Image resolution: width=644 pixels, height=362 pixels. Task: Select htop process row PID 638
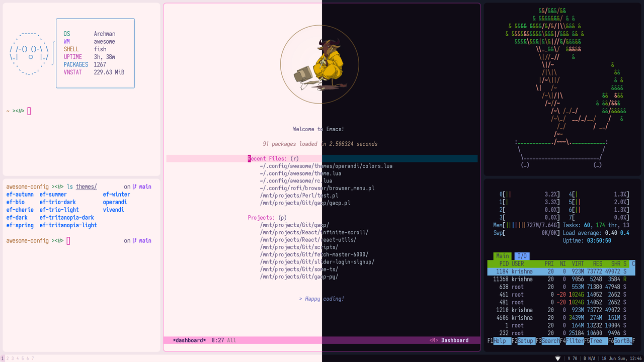tap(561, 287)
